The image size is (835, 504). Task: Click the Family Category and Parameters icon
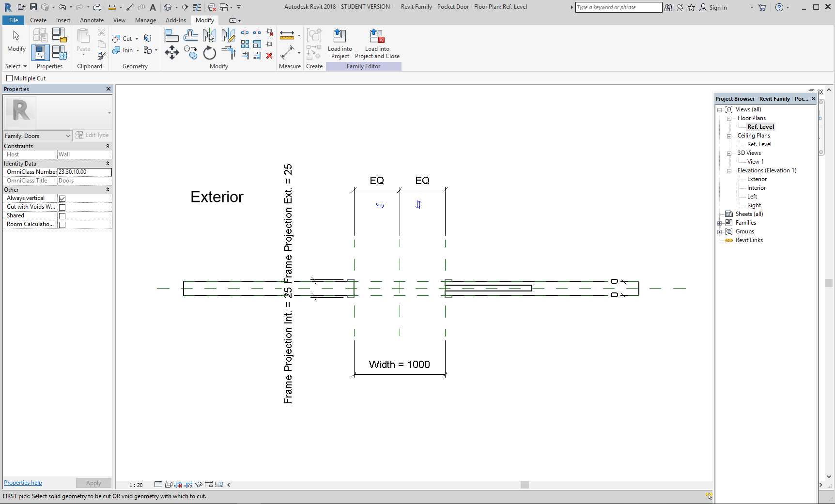(x=59, y=35)
